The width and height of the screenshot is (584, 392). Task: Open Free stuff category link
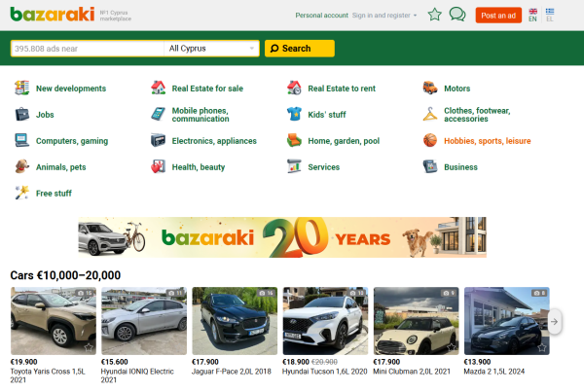(x=54, y=194)
